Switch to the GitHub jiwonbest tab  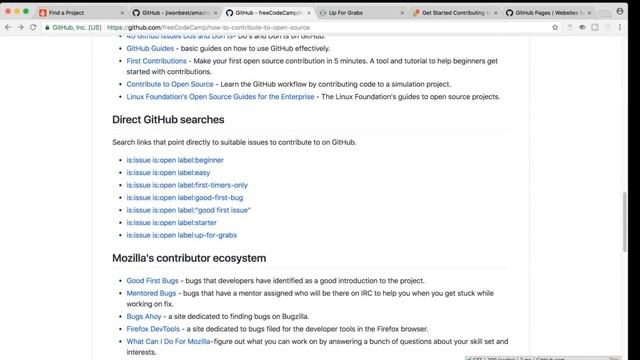(x=175, y=13)
